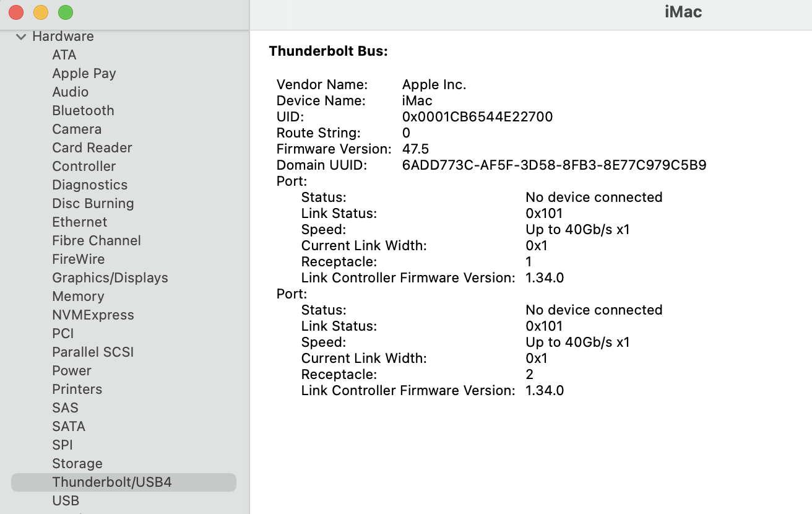Show Card Reader information

coord(92,148)
